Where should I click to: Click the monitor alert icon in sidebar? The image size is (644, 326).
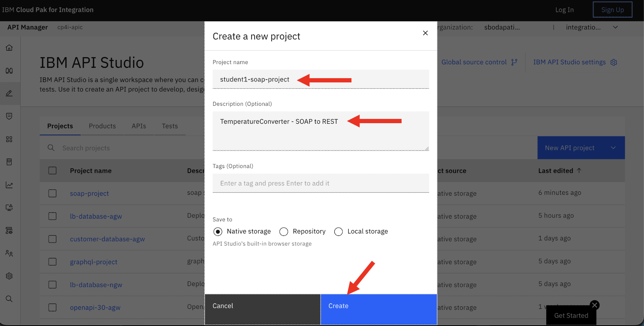(x=9, y=207)
